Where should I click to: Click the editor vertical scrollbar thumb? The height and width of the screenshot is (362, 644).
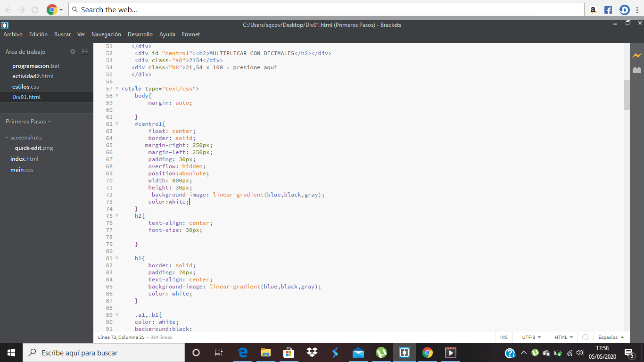click(627, 95)
